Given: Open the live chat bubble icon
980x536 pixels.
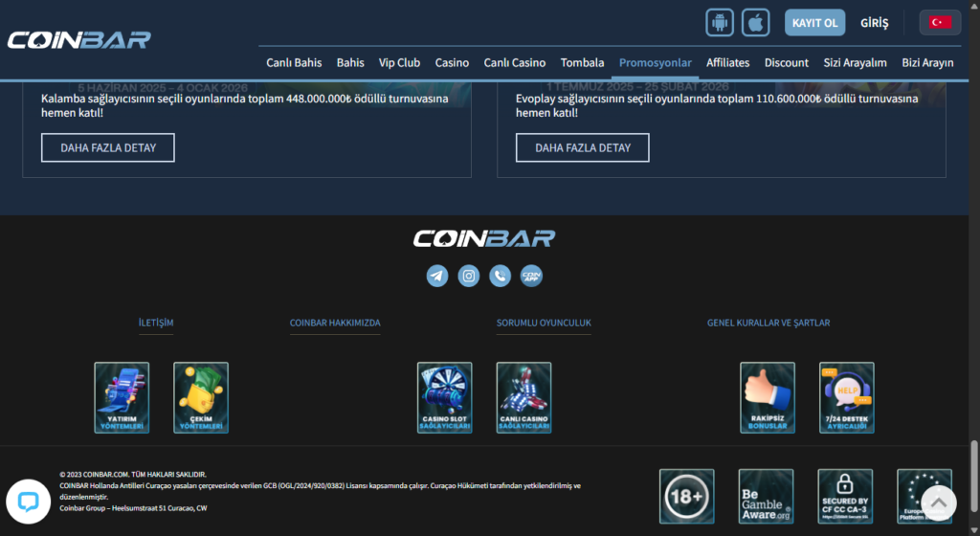Looking at the screenshot, I should pyautogui.click(x=28, y=502).
